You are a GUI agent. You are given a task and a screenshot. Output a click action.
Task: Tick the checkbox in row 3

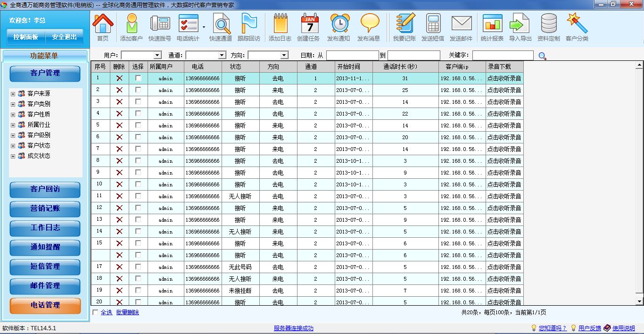coord(138,101)
